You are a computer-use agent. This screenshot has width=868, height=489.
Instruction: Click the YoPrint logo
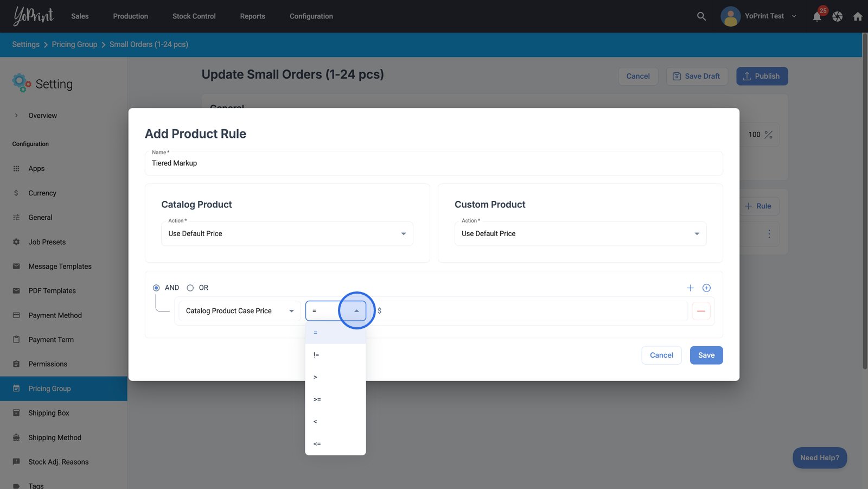point(34,16)
